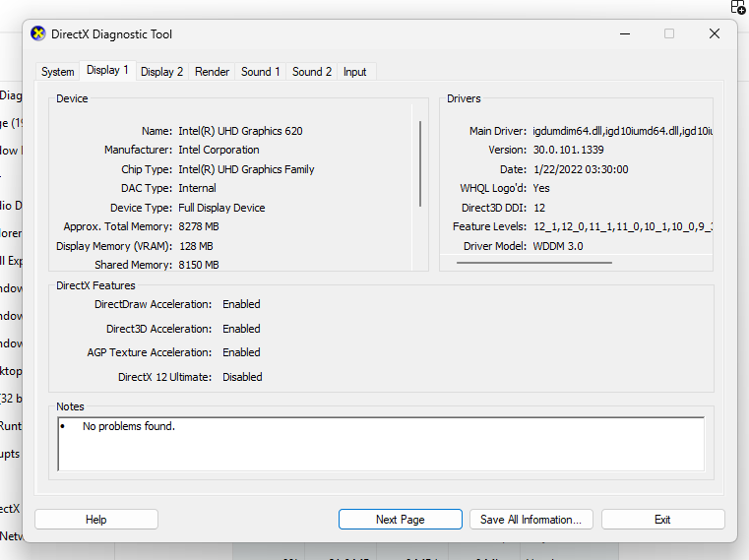Click the DirectX logo icon in title bar
The width and height of the screenshot is (749, 560).
pyautogui.click(x=38, y=33)
